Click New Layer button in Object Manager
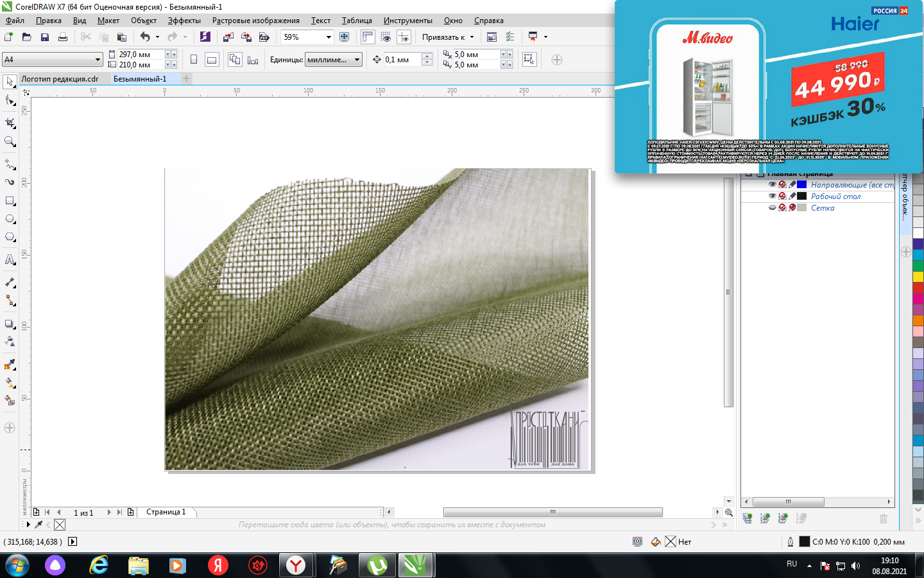Image resolution: width=924 pixels, height=578 pixels. [748, 518]
